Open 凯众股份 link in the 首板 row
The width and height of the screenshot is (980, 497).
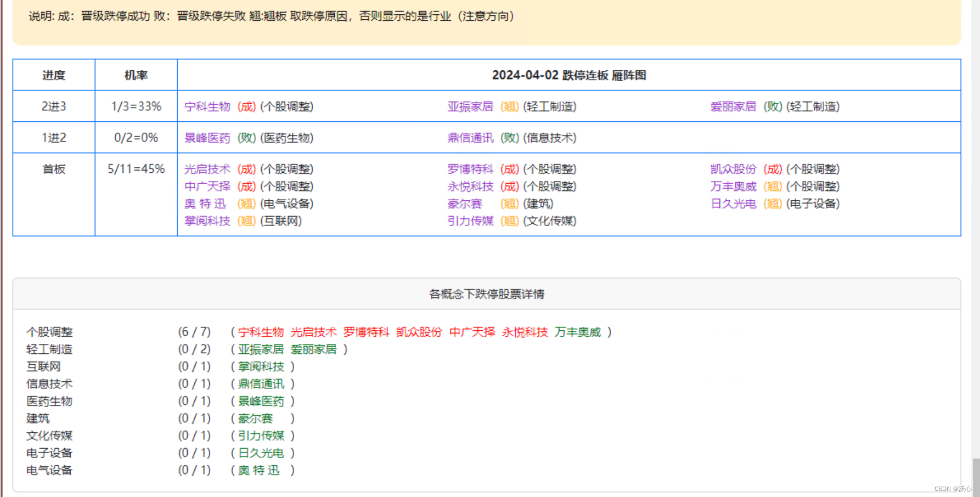[x=733, y=169]
